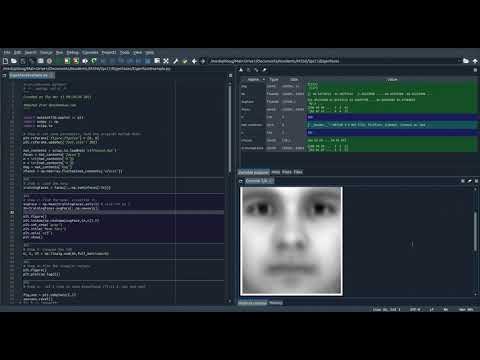
Task: Click the editor vertical scrollbar
Action: [230, 128]
